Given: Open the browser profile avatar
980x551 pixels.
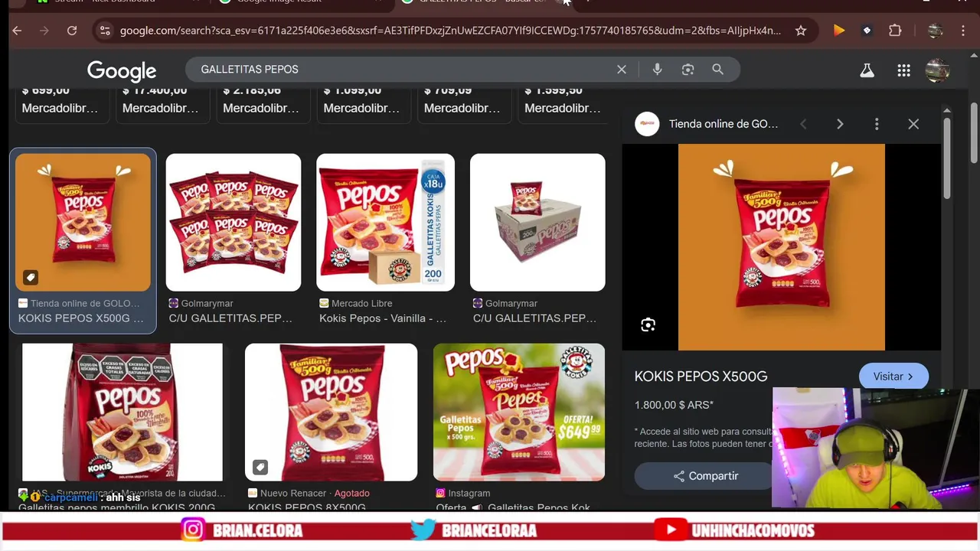Looking at the screenshot, I should pyautogui.click(x=935, y=31).
